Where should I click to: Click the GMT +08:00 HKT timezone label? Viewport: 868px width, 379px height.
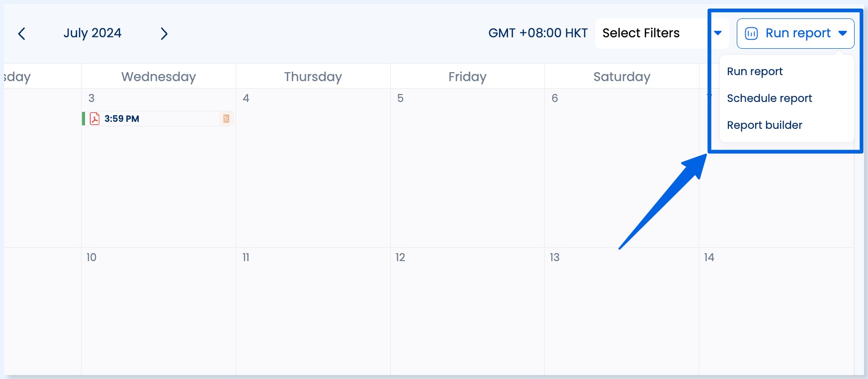point(537,33)
